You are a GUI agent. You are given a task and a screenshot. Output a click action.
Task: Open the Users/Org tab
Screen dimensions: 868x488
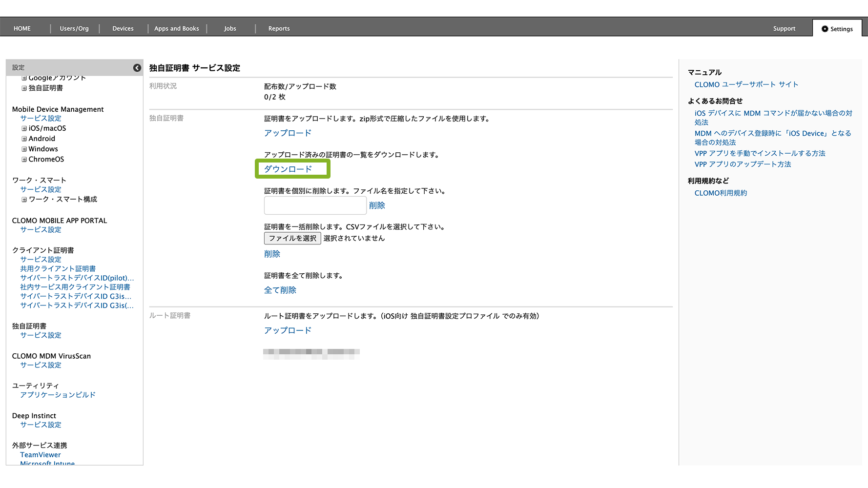74,29
